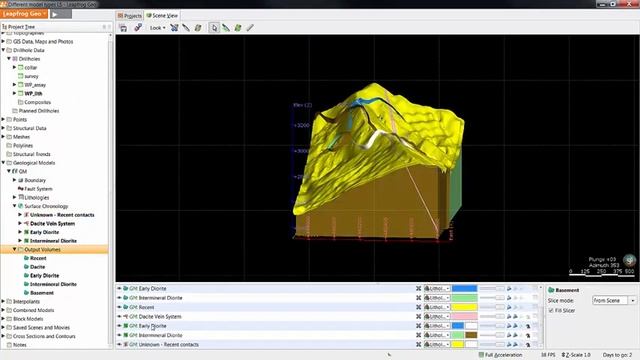
Task: Adjust opacity slider for GM Recent
Action: [492, 307]
